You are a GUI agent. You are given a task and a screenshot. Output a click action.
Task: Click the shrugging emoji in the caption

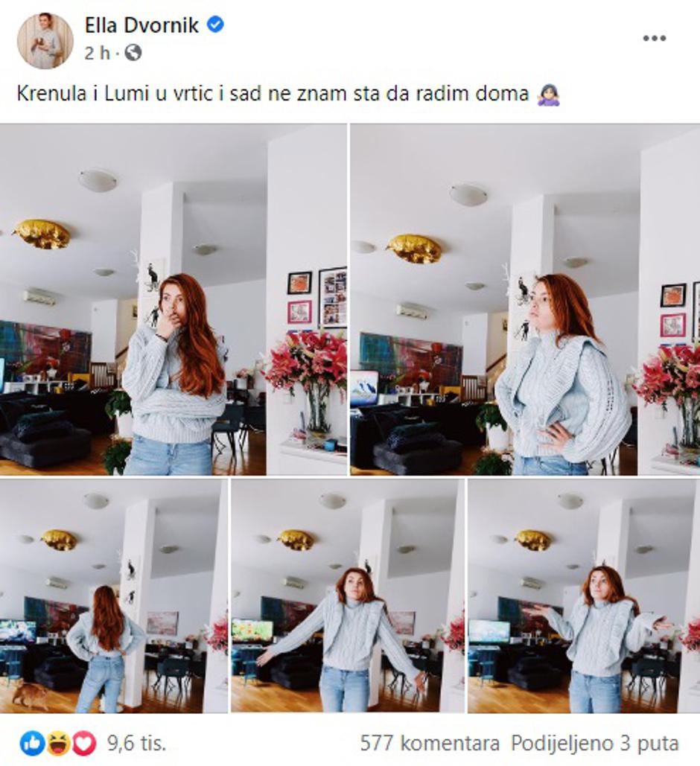coord(548,95)
